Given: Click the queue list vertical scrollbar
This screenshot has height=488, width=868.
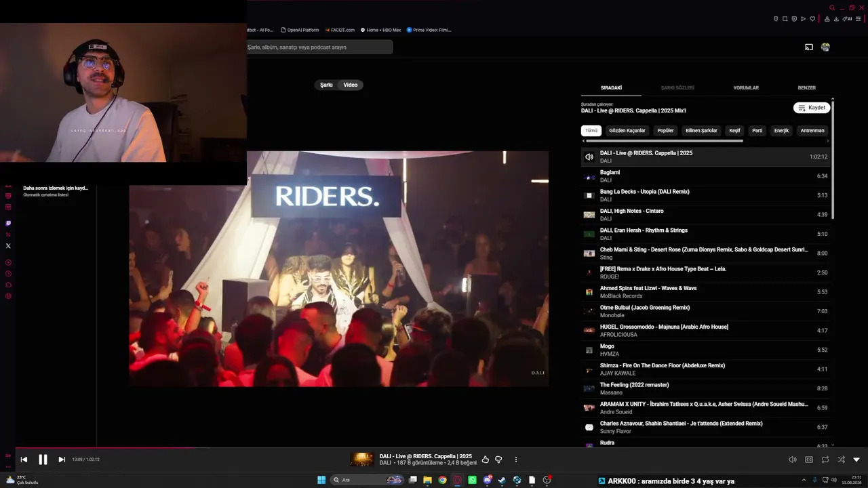Looking at the screenshot, I should tap(833, 159).
